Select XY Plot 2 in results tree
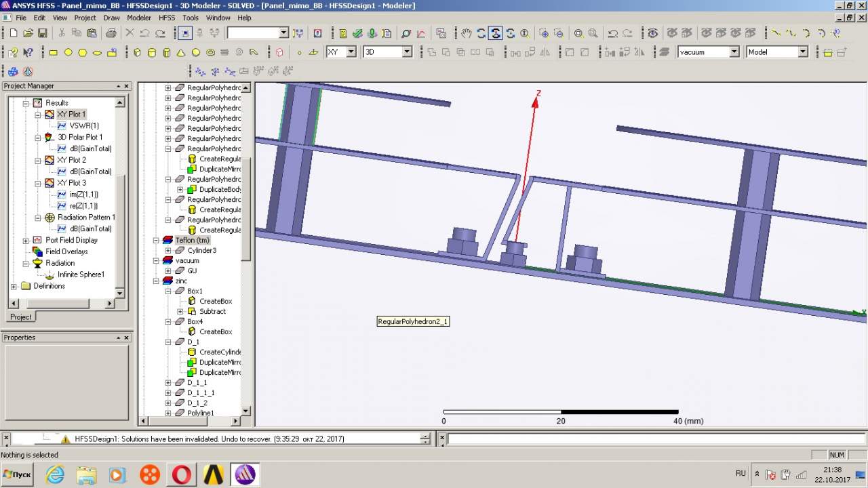 coord(71,160)
